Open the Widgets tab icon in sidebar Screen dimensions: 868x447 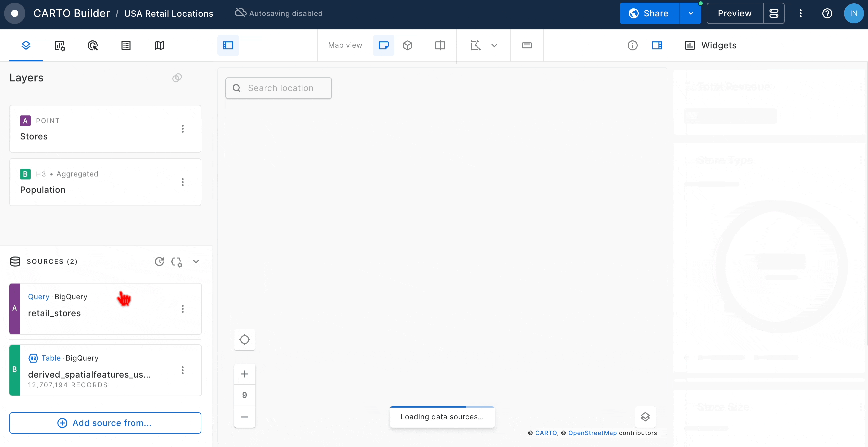click(60, 45)
